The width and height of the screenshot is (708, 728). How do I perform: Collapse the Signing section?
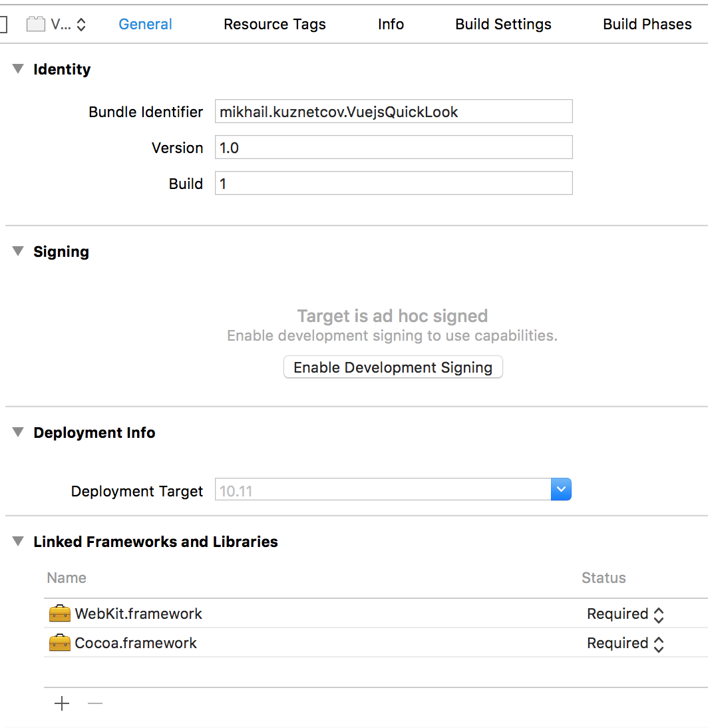[18, 252]
